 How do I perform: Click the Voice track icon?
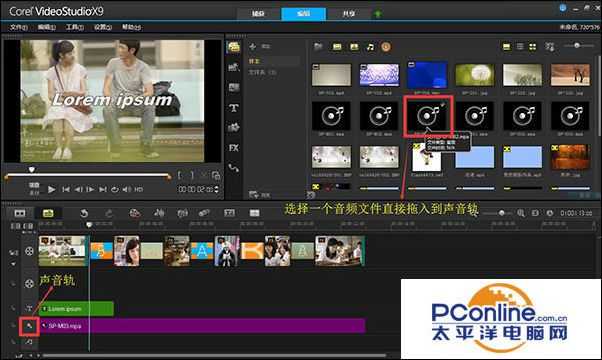click(x=29, y=326)
